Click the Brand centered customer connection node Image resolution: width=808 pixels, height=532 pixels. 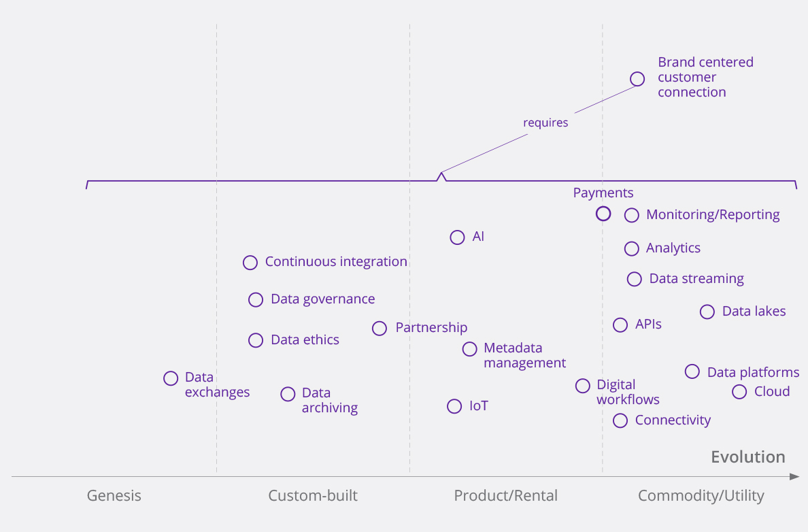(x=637, y=79)
